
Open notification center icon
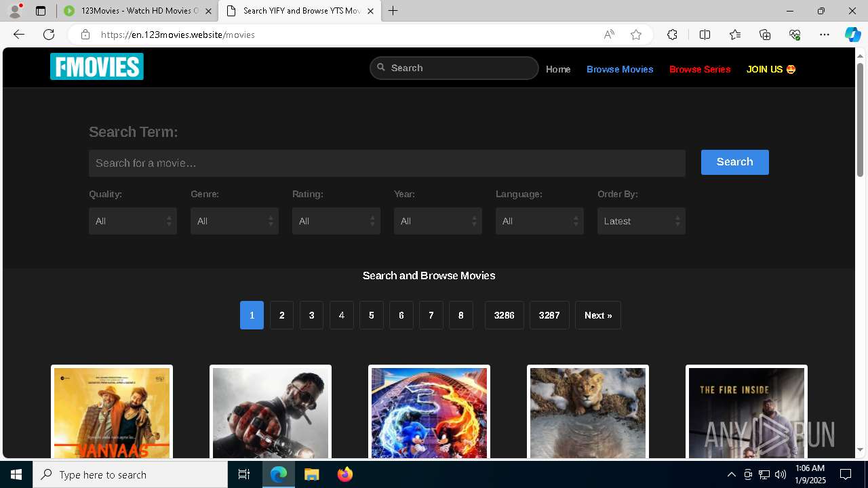[846, 474]
